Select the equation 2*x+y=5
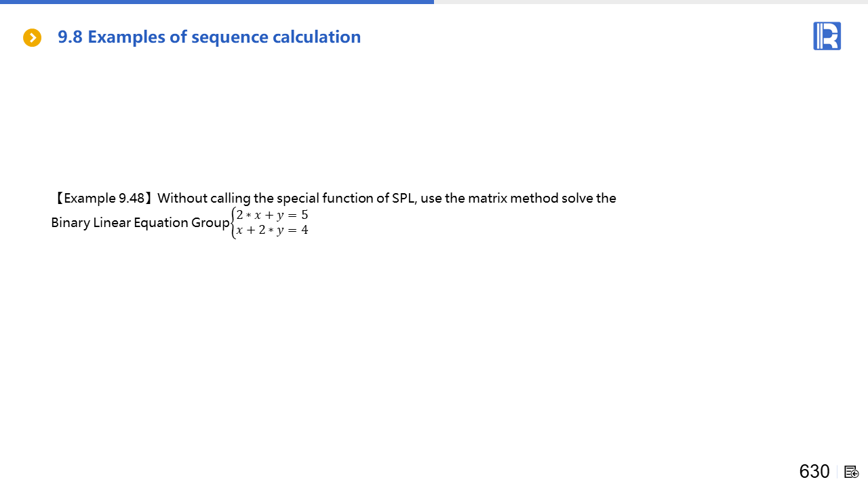868x488 pixels. click(272, 216)
